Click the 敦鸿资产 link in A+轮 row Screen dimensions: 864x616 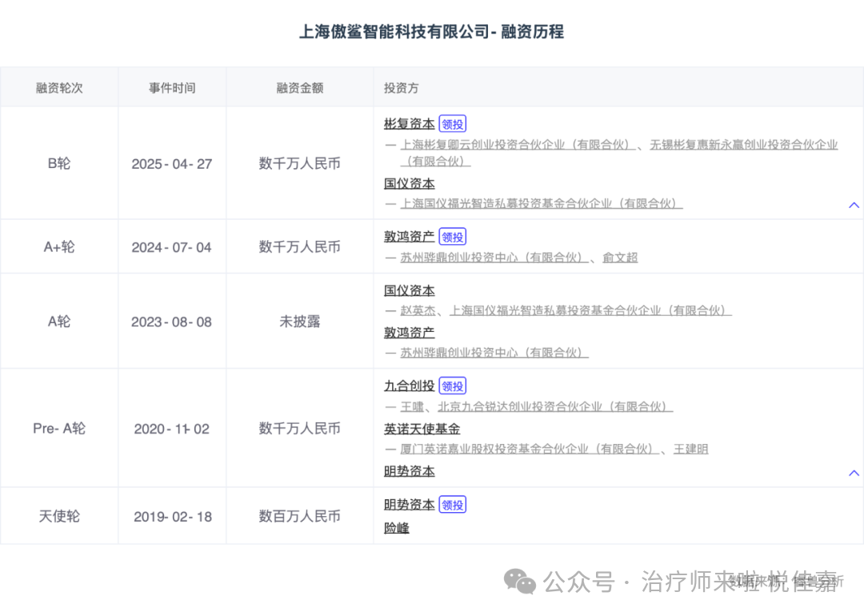(x=409, y=237)
